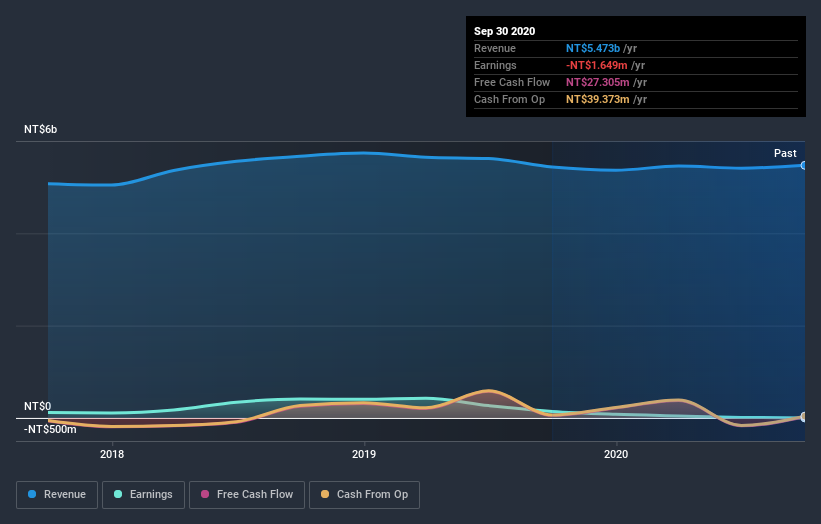Click the Revenue row label in tooltip

coord(495,48)
